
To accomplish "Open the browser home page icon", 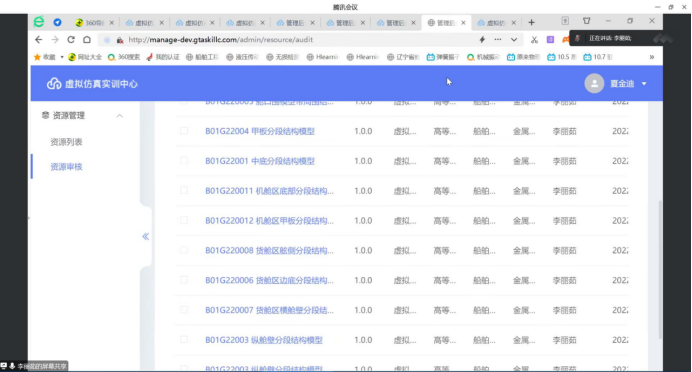I will click(x=87, y=40).
